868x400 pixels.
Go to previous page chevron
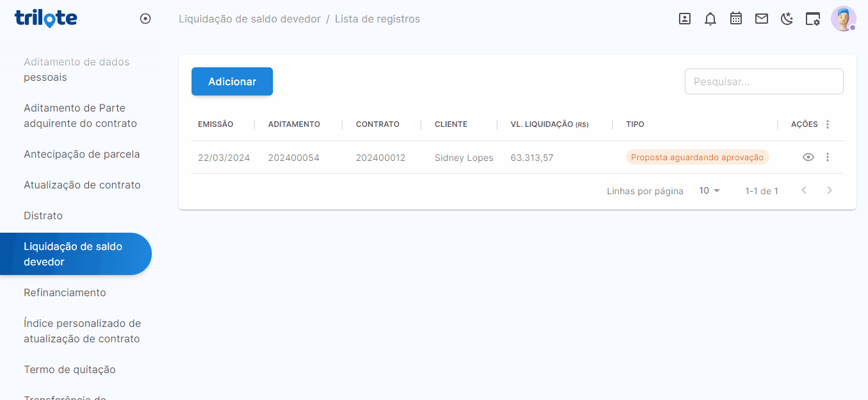point(804,190)
